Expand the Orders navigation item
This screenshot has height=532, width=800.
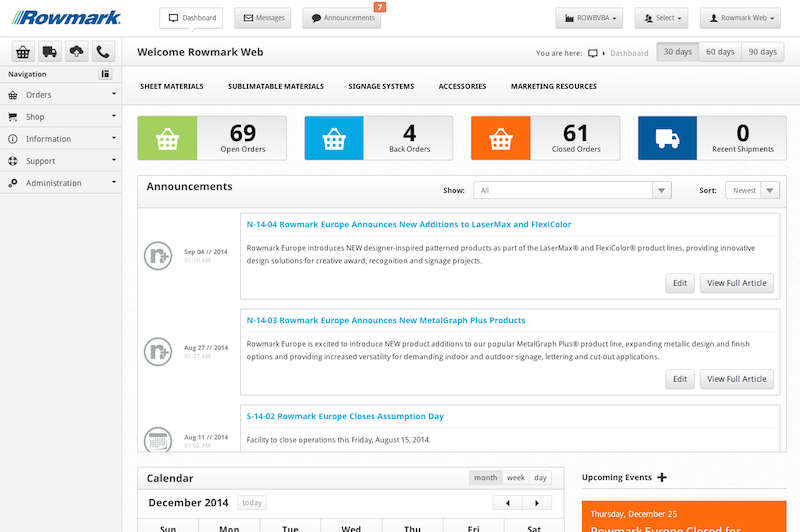coord(61,95)
